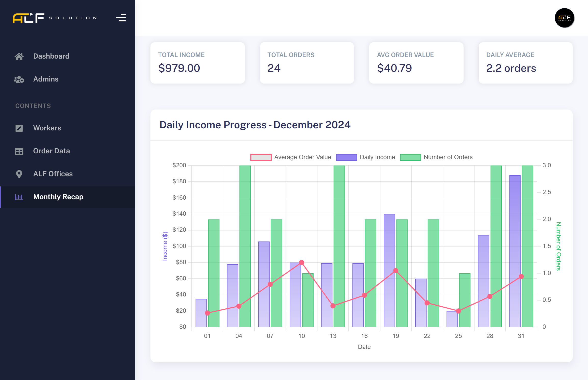Click the average value point on date 10
This screenshot has width=588, height=380.
tap(301, 262)
